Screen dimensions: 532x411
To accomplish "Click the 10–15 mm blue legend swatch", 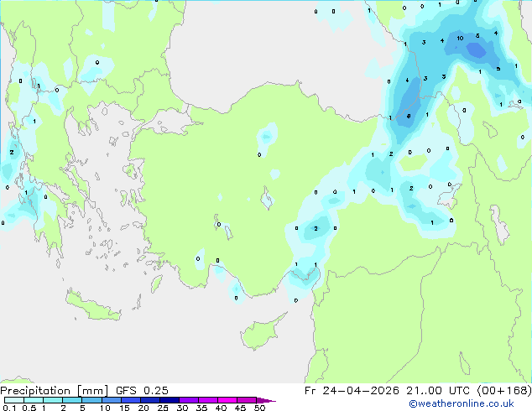I will coord(112,400).
